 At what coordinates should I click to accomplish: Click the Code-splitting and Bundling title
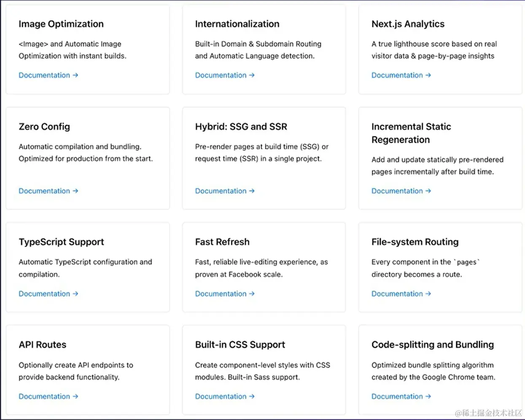pyautogui.click(x=432, y=345)
